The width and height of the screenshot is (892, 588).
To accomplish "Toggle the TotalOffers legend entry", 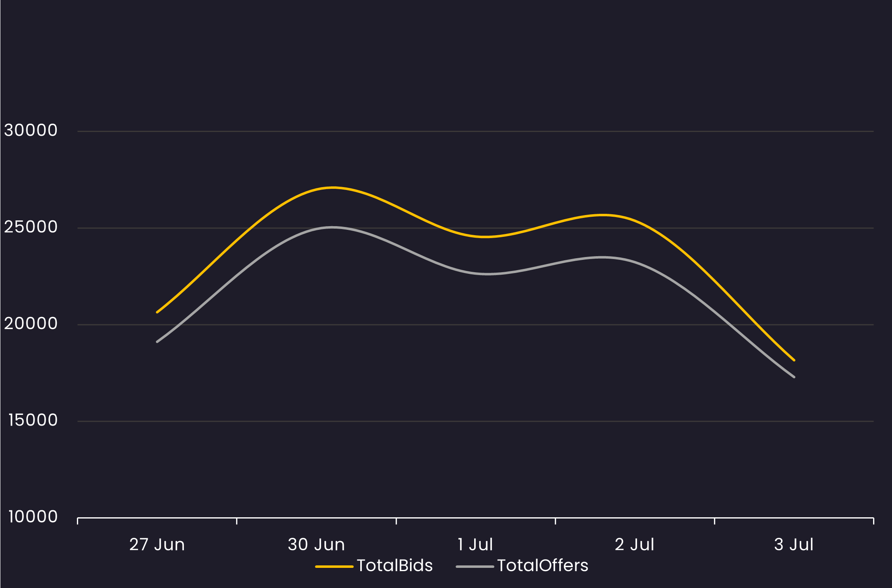I will pos(542,565).
